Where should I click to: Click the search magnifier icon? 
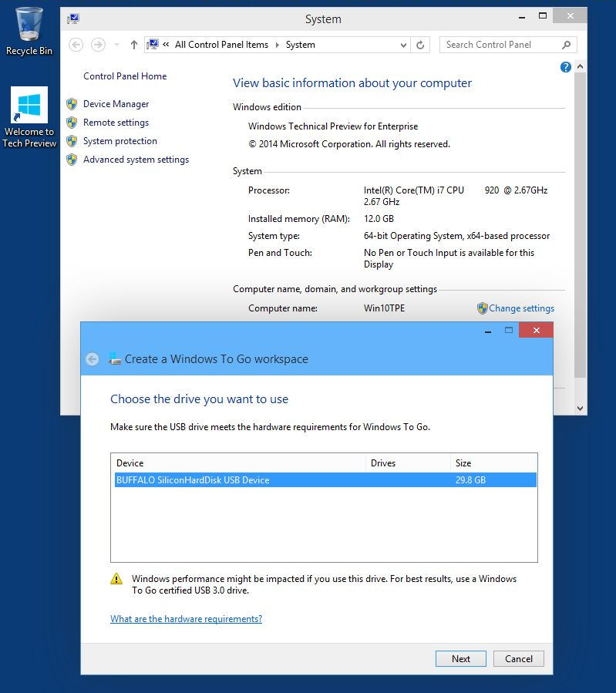click(x=567, y=45)
